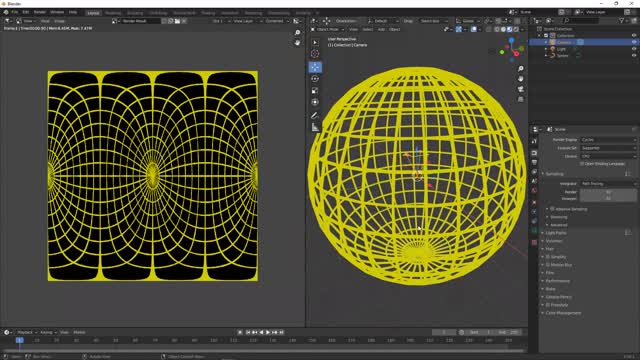Open the Help menu
Viewport: 640px width, 360px height.
73,12
